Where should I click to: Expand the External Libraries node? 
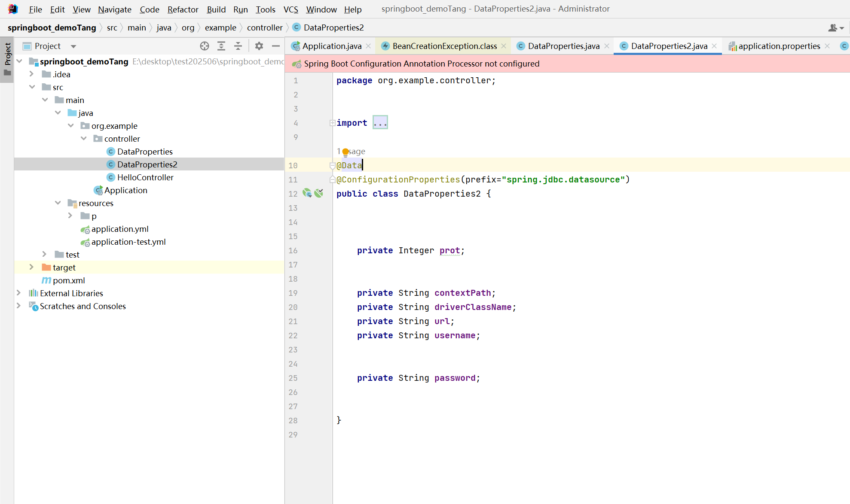pyautogui.click(x=18, y=293)
